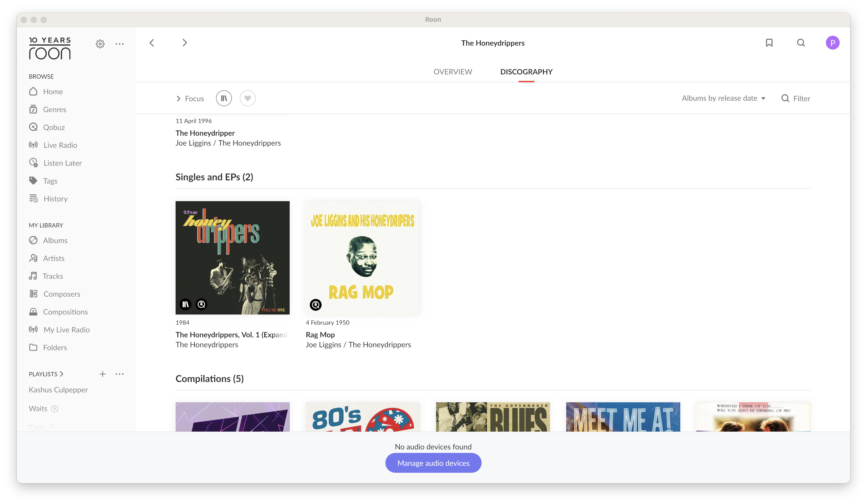Click the 11 April 1996 date
The image size is (867, 504).
coord(194,121)
